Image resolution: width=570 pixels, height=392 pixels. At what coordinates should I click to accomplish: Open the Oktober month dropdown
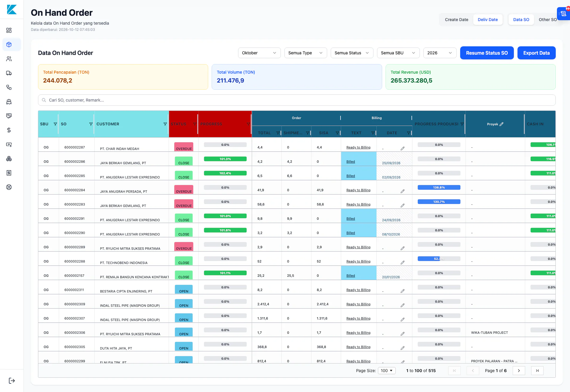(x=259, y=53)
